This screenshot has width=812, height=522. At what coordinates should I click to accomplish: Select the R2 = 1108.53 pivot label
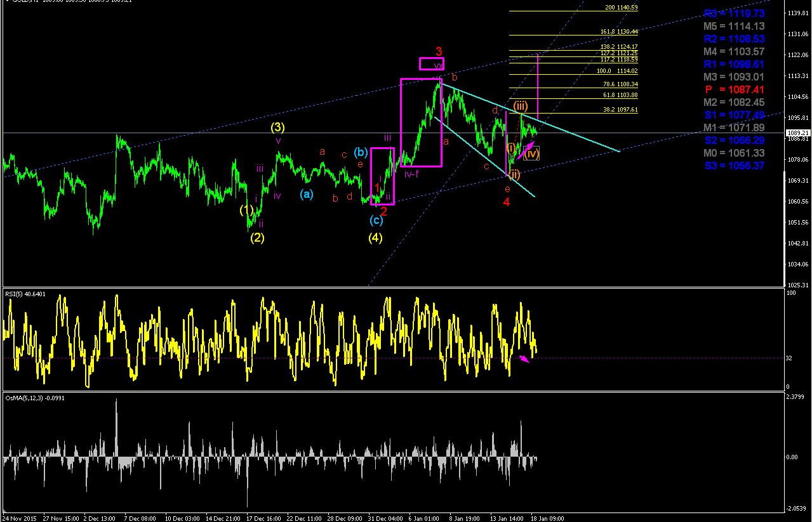734,39
